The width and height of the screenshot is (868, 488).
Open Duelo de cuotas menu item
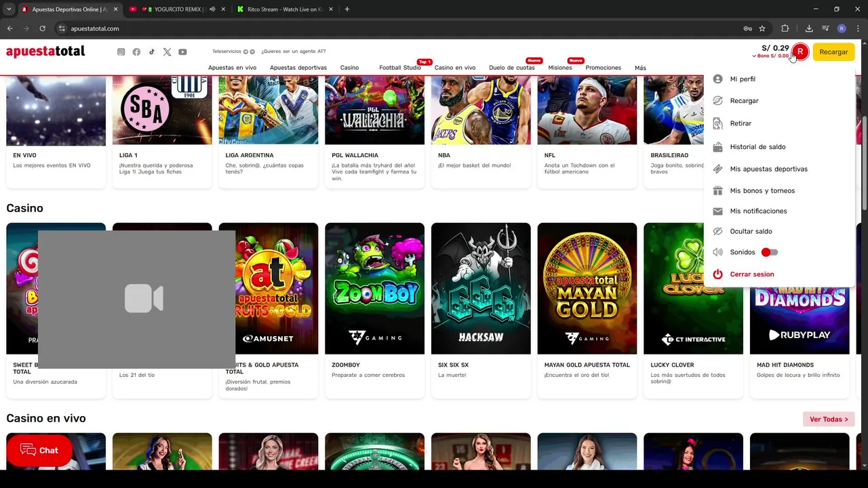point(512,68)
